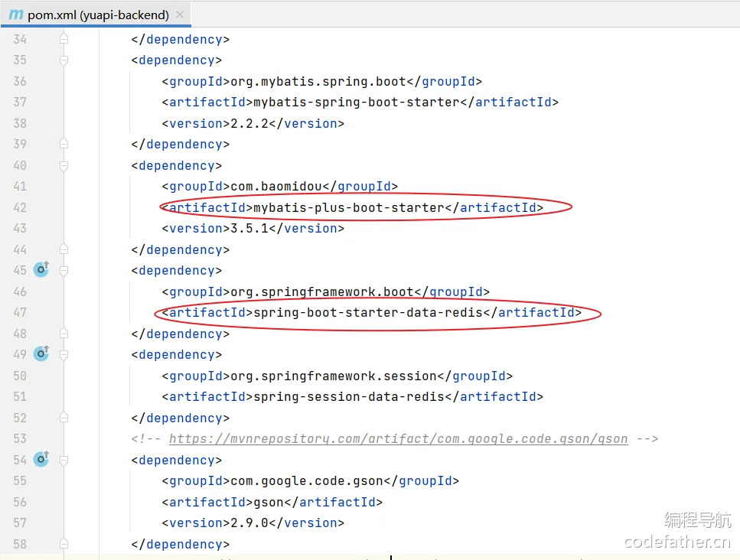Collapse the dependency block starting line 40
740x560 pixels.
[64, 165]
